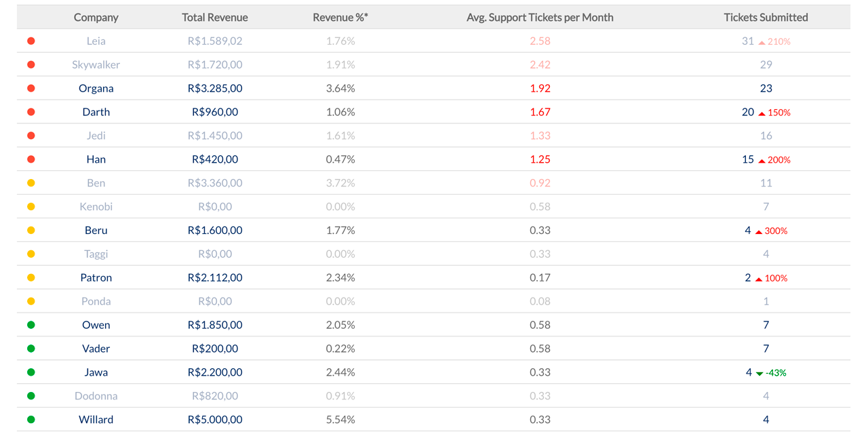The width and height of the screenshot is (868, 434).
Task: Click the revenue value R$960,00
Action: (215, 112)
